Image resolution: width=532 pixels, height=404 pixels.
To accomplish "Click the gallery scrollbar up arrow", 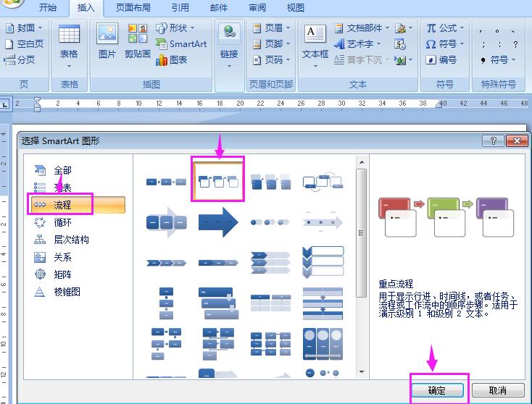I will tap(362, 162).
